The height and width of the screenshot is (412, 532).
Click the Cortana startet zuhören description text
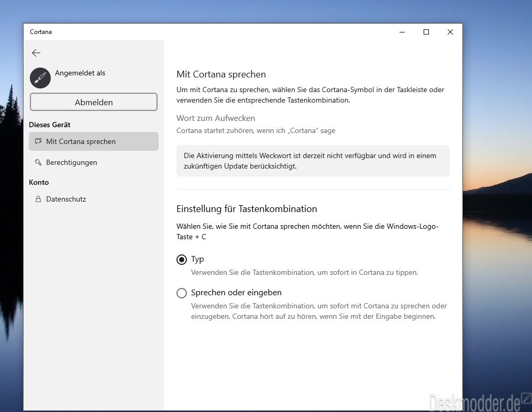pos(256,130)
